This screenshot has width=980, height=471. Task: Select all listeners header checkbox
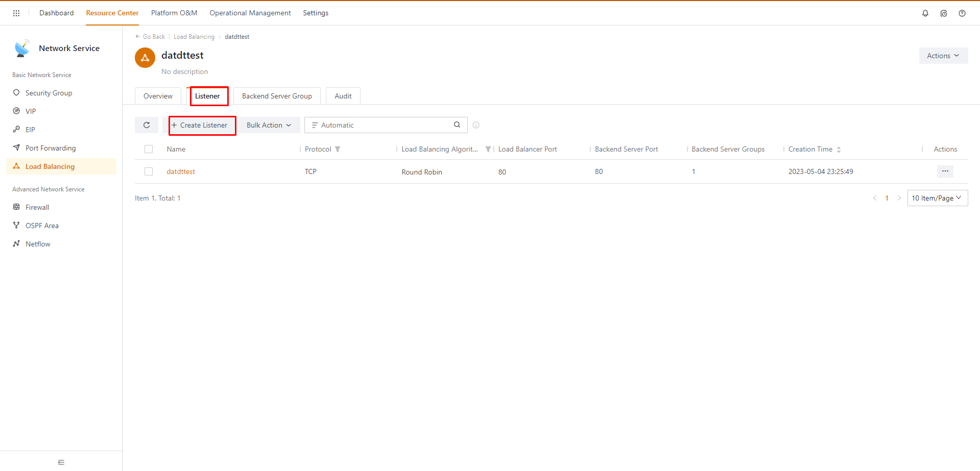(149, 149)
